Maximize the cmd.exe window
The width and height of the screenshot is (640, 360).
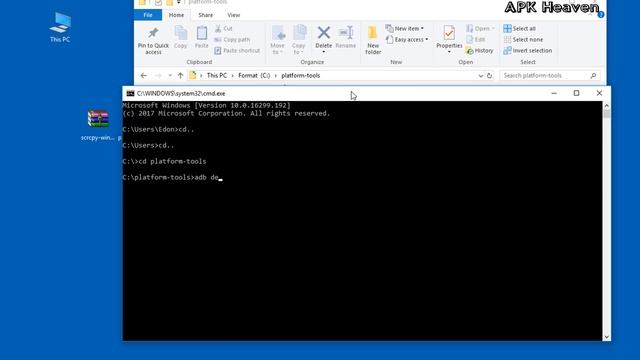576,93
